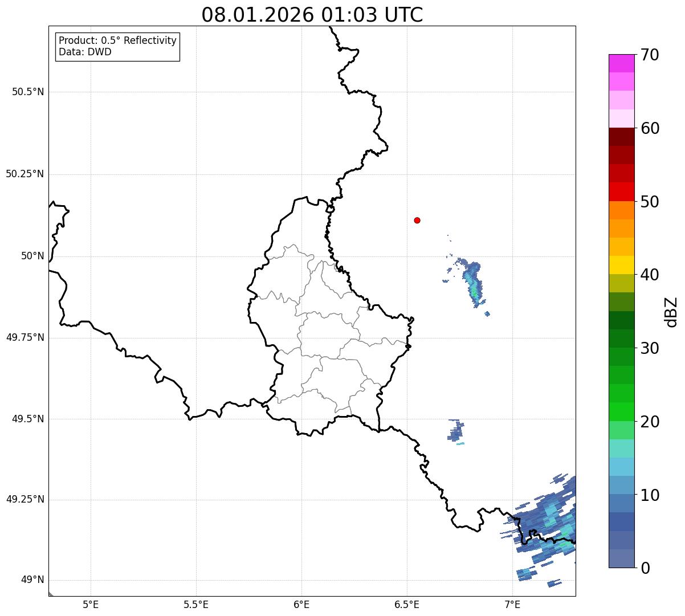This screenshot has width=685, height=616.
Task: Click the 40 colorbar tick label
Action: (x=650, y=275)
